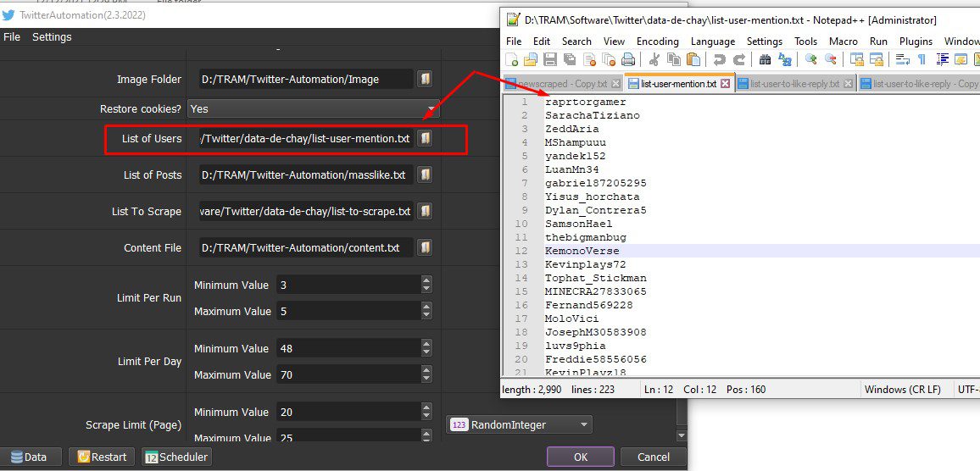The height and width of the screenshot is (471, 980).
Task: Browse for the Content File
Action: 425,247
